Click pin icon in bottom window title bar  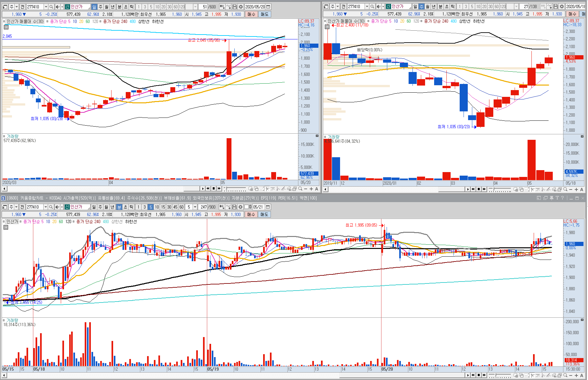(x=551, y=198)
